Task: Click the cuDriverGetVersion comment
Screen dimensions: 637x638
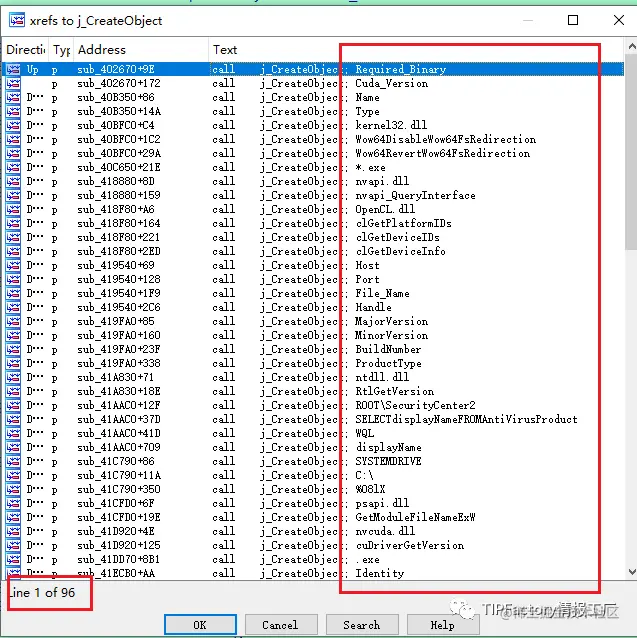Action: coord(410,545)
